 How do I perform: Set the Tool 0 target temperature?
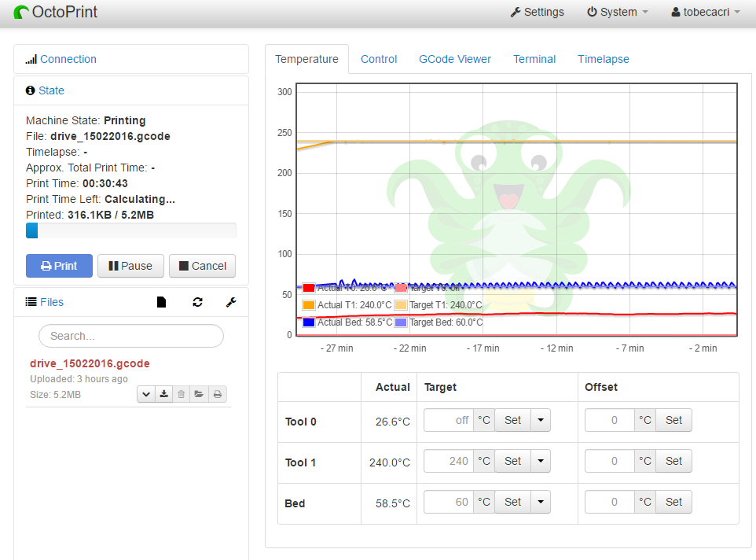[512, 420]
